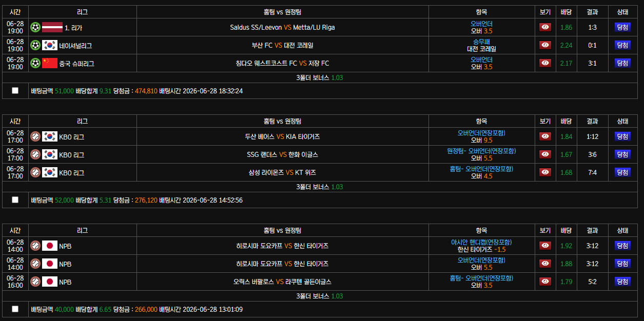Click 아시안 핸디캡(연장포함) bet type link
Viewport: 644px width, 321px height.
point(481,242)
